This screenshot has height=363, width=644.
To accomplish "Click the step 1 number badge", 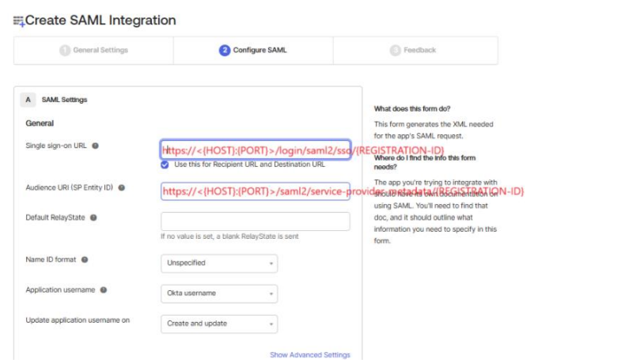I will [x=65, y=51].
